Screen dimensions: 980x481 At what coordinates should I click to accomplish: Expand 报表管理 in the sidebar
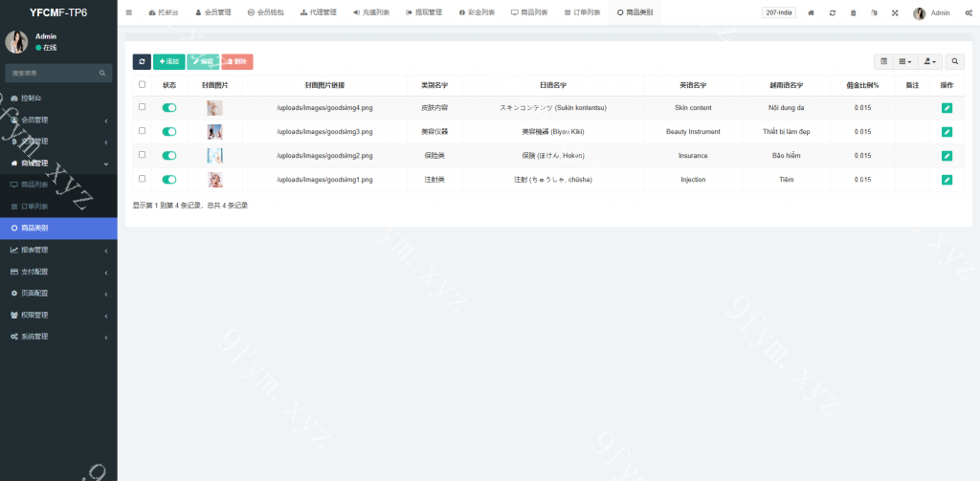click(x=58, y=250)
